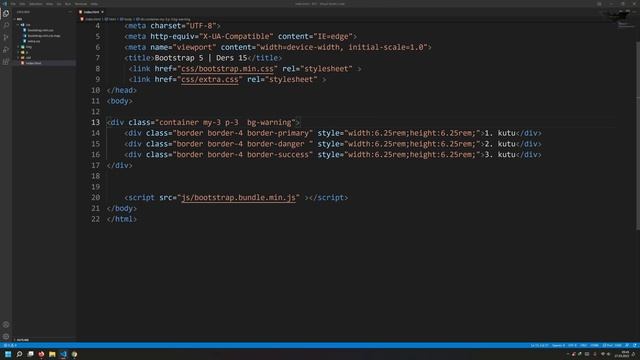Click 'border-success' text on line 16
The height and width of the screenshot is (360, 640).
278,155
